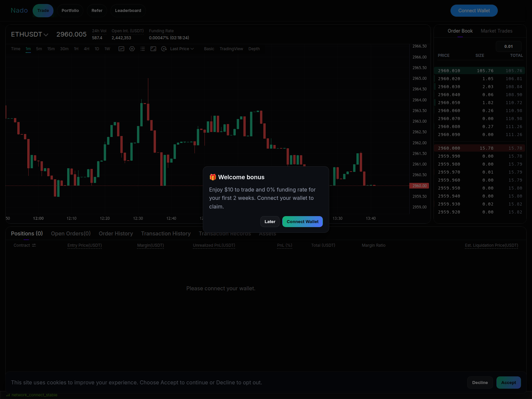
Task: Click the contract filter icon next to Contract
Action: (34, 245)
